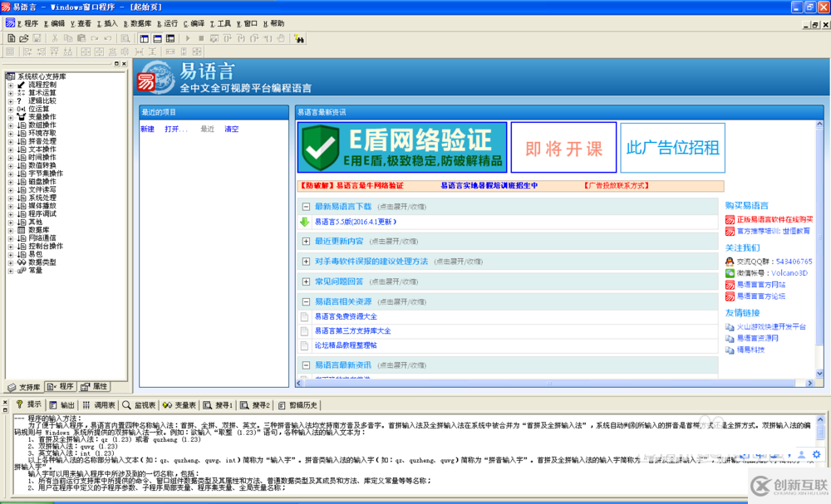The height and width of the screenshot is (504, 831).
Task: Toggle the combined panels layout button
Action: pos(170,38)
